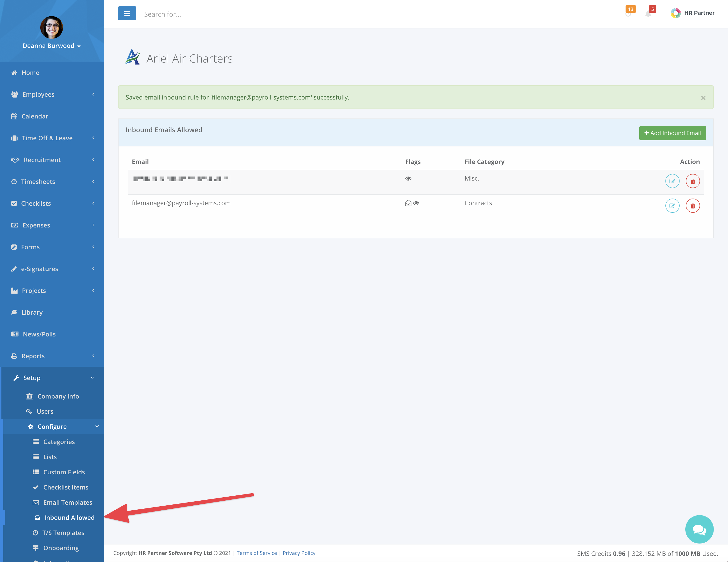Viewport: 728px width, 562px height.
Task: Dismiss the green success alert
Action: coord(703,98)
